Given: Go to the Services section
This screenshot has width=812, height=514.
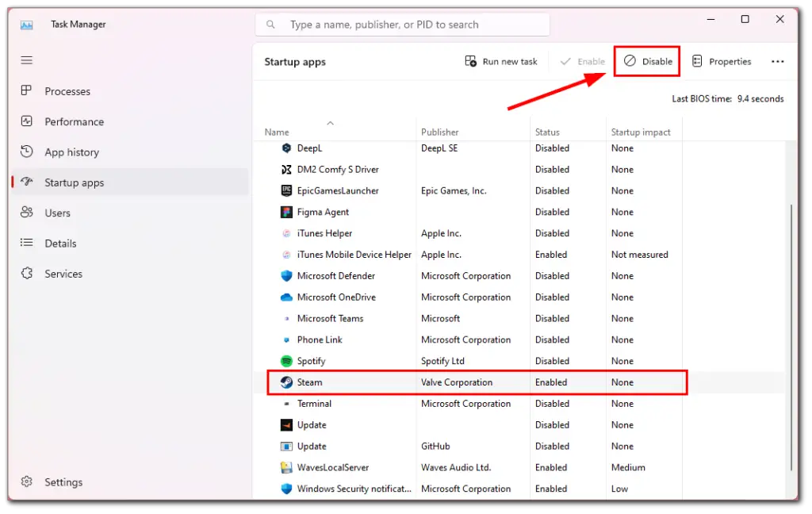Looking at the screenshot, I should tap(63, 274).
